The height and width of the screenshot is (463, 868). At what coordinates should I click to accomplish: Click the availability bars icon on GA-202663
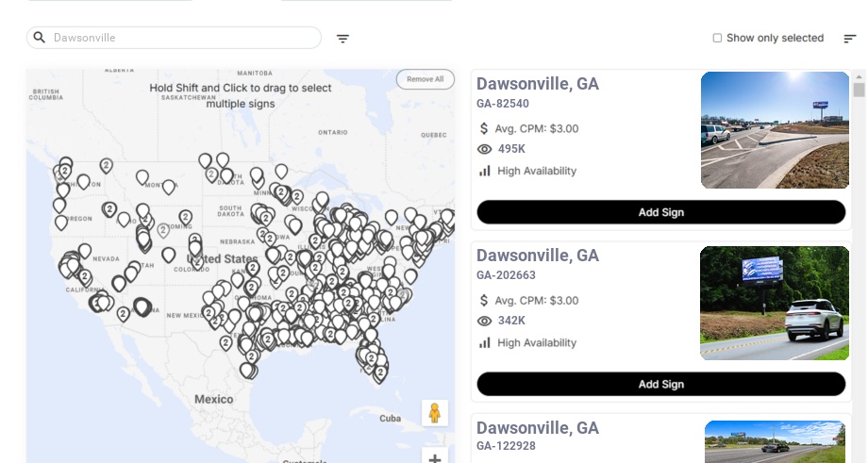click(x=485, y=342)
